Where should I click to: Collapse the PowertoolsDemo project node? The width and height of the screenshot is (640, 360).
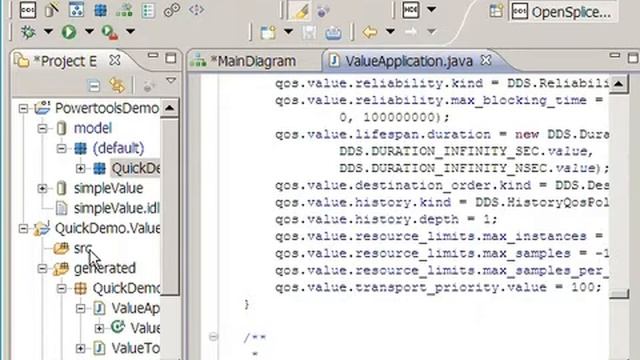[x=24, y=108]
